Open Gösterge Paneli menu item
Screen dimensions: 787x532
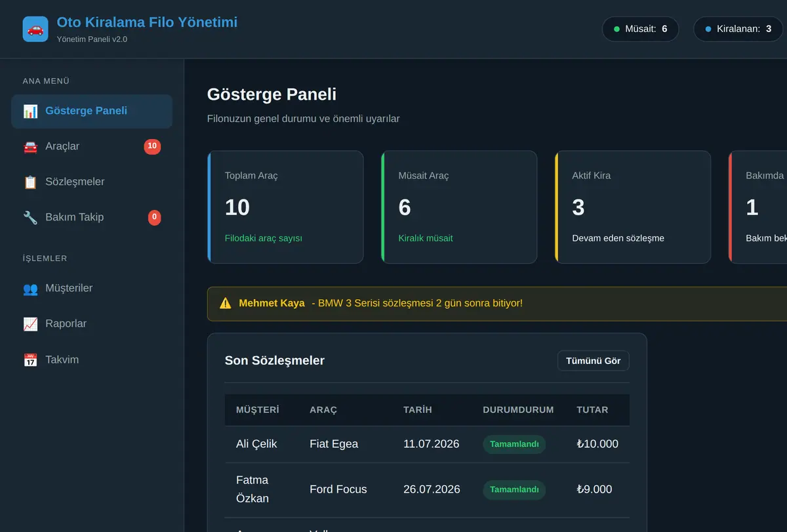click(92, 111)
